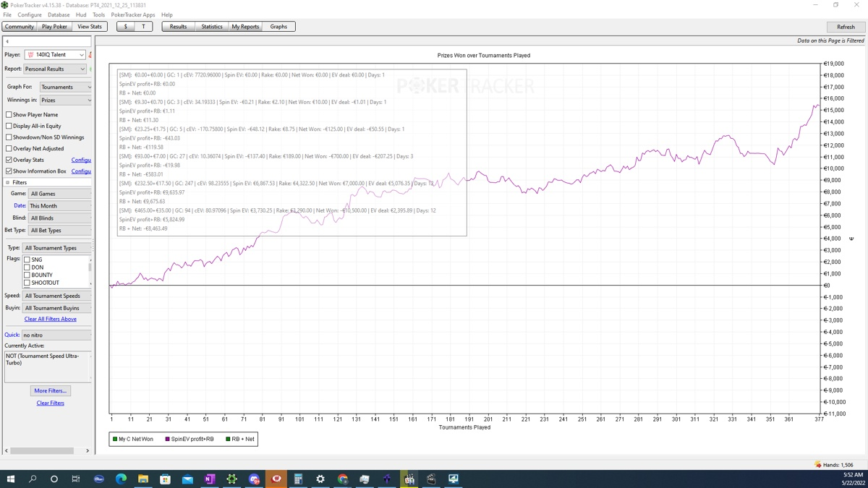Viewport: 868px width, 488px height.
Task: Open the blue HP icon on taskbar
Action: coord(99,479)
